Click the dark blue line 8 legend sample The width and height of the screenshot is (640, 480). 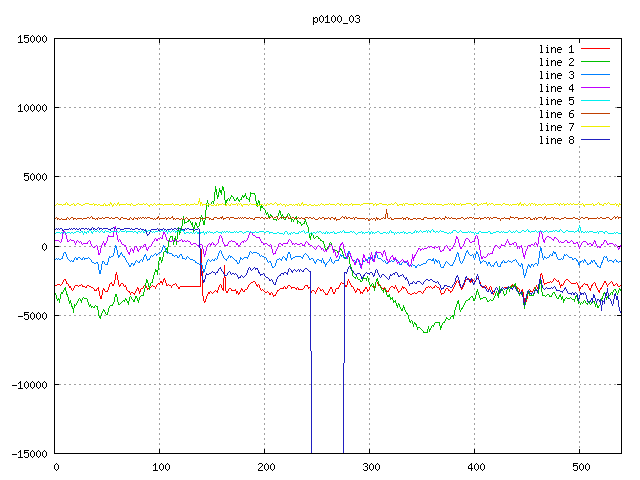[x=595, y=140]
